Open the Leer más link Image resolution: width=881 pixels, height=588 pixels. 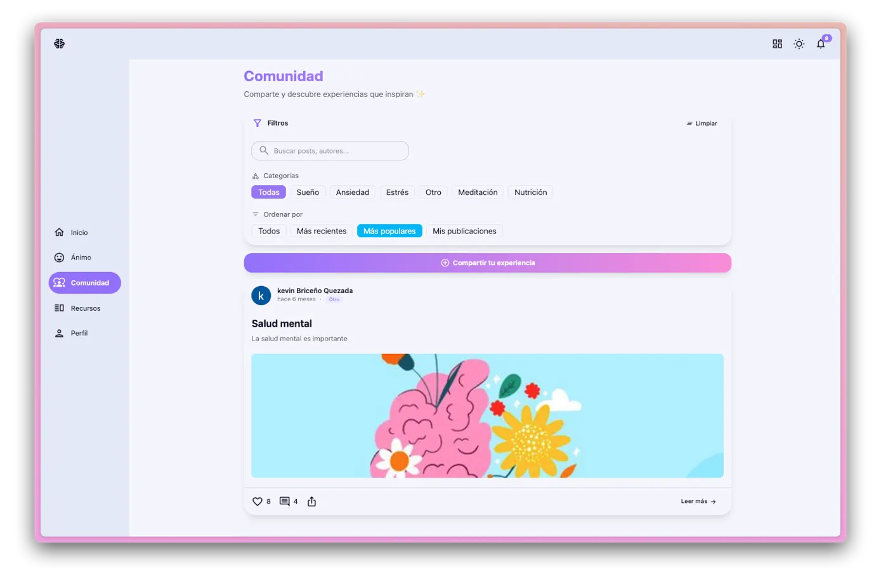[x=698, y=502]
